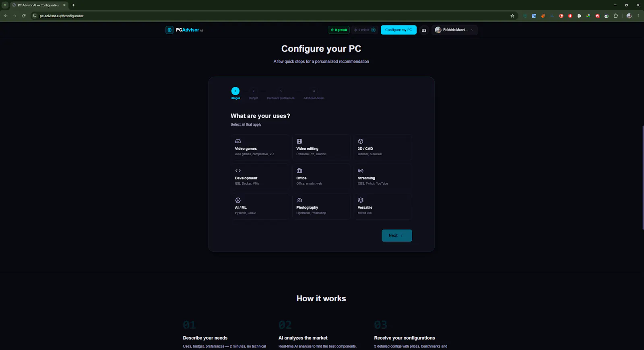The image size is (644, 350).
Task: Click the plus icon next to 0 crédit
Action: click(x=373, y=30)
